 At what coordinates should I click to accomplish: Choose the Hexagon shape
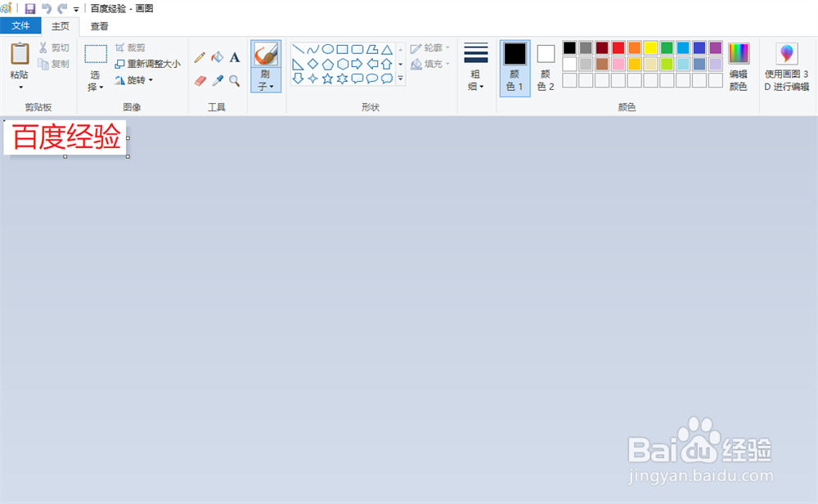(x=342, y=64)
